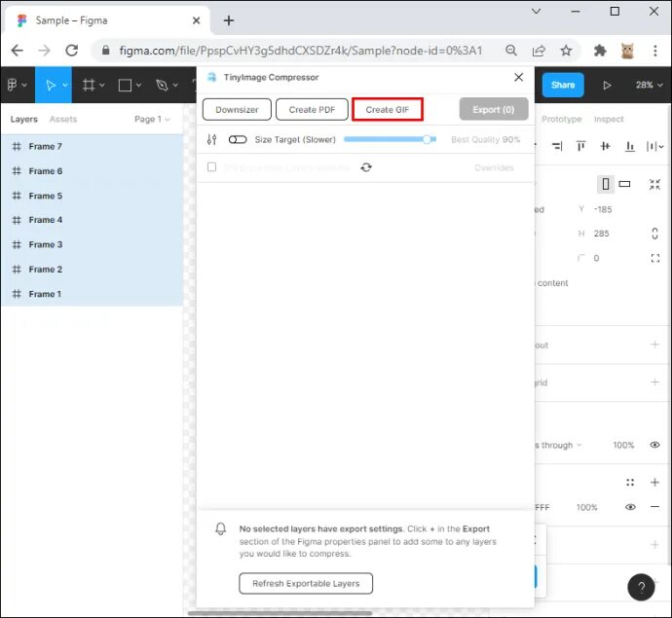
Task: Click the Present play icon
Action: click(x=607, y=86)
